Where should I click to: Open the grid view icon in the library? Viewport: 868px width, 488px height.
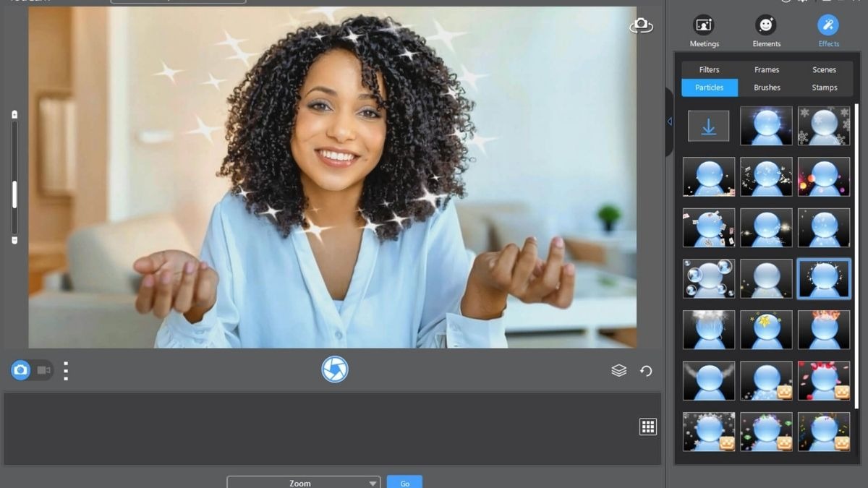point(648,427)
